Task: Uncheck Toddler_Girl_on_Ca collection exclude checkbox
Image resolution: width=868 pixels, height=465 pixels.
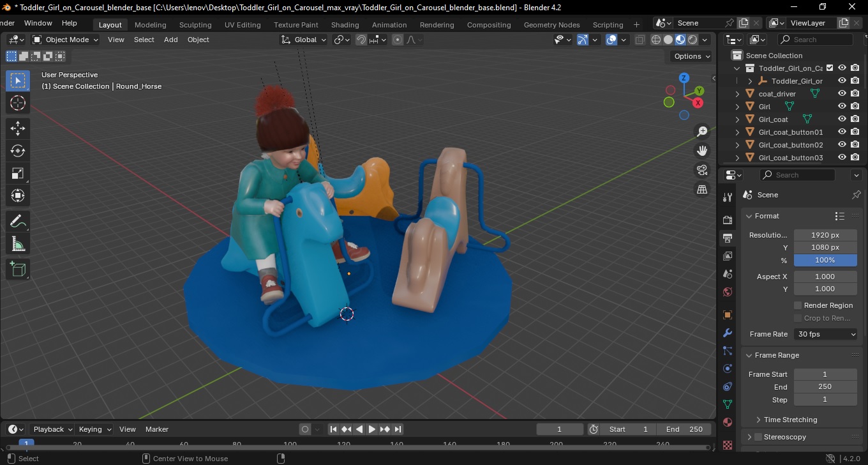Action: click(830, 68)
